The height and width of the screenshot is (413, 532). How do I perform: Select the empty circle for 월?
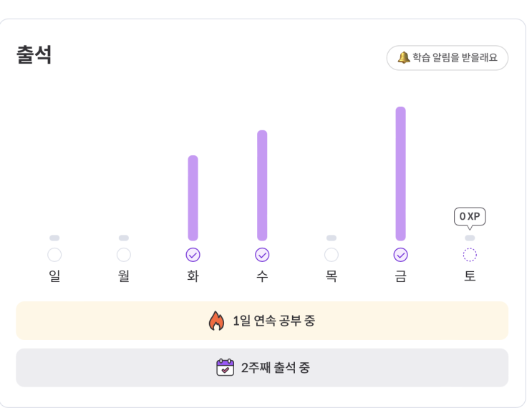(124, 255)
